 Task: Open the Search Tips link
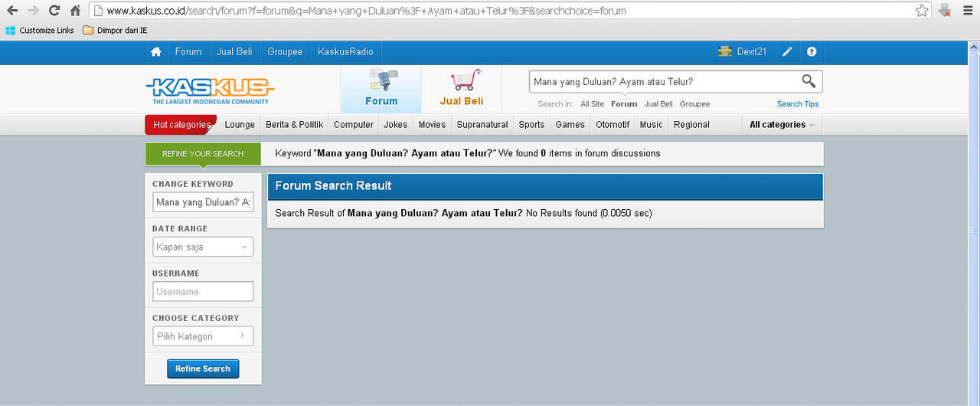click(x=798, y=104)
